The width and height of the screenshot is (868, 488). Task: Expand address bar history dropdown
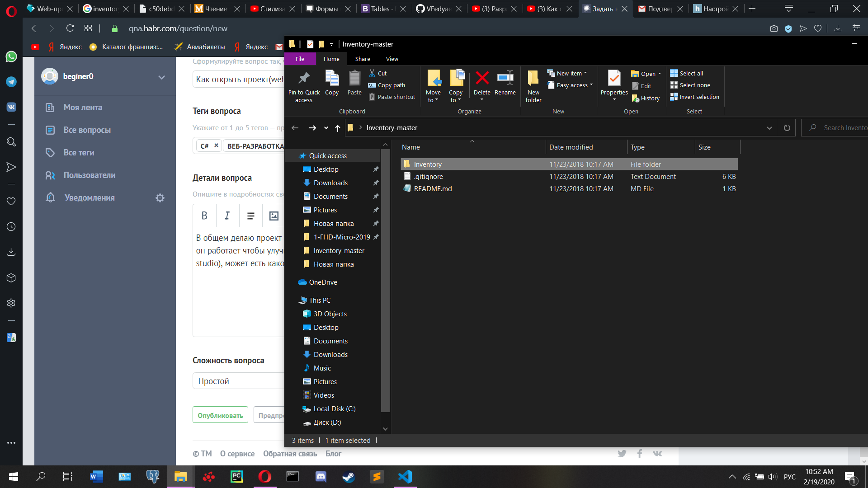coord(769,128)
